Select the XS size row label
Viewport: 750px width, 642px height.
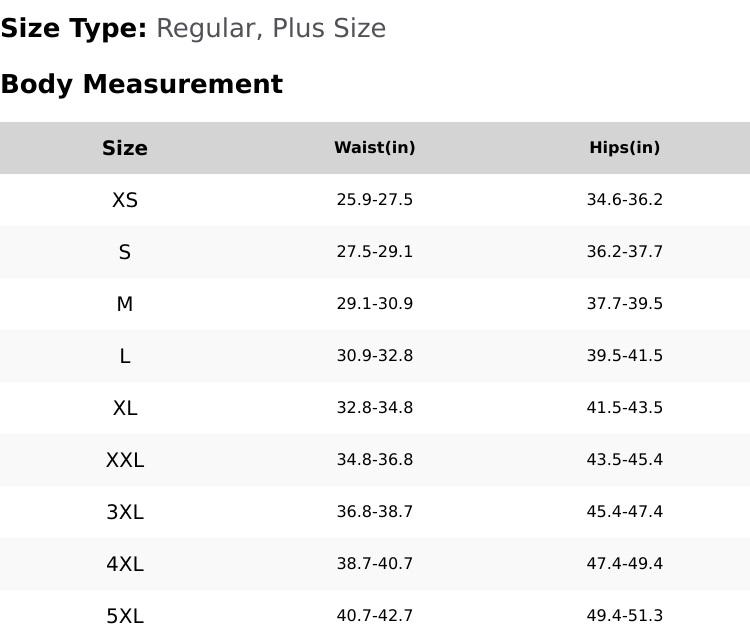click(x=125, y=200)
